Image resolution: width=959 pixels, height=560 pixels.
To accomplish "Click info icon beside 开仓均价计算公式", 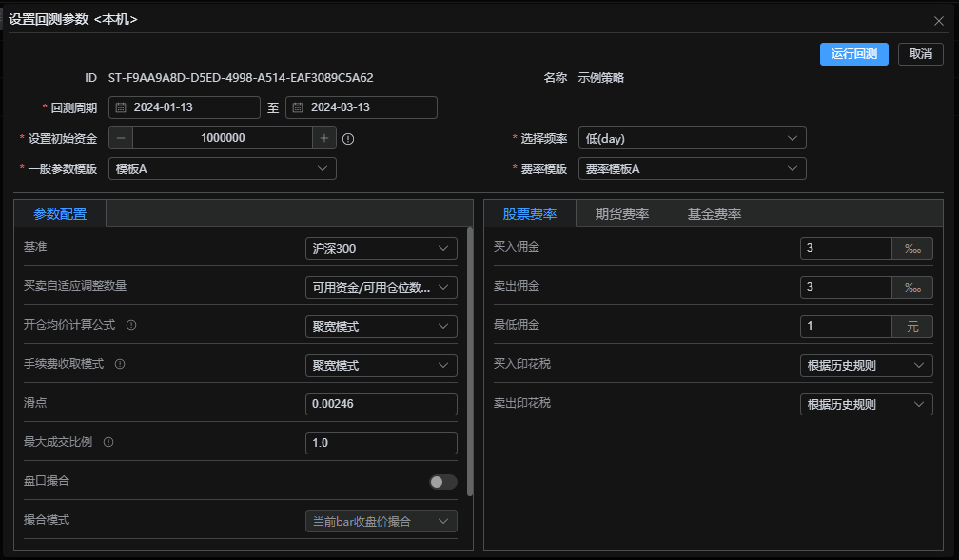I will point(131,325).
